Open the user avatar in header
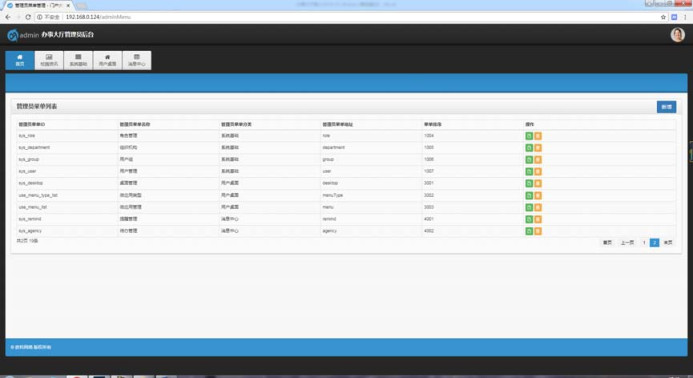The image size is (693, 378). click(x=678, y=34)
